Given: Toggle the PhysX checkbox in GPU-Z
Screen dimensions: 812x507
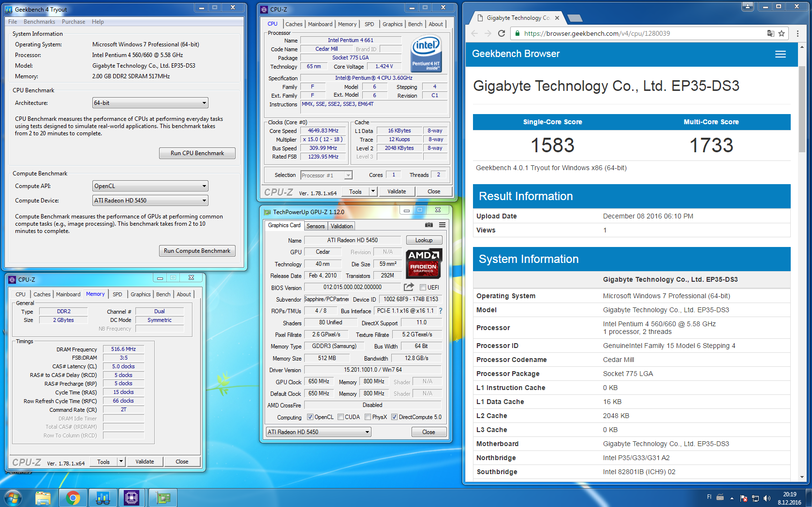Looking at the screenshot, I should coord(368,417).
